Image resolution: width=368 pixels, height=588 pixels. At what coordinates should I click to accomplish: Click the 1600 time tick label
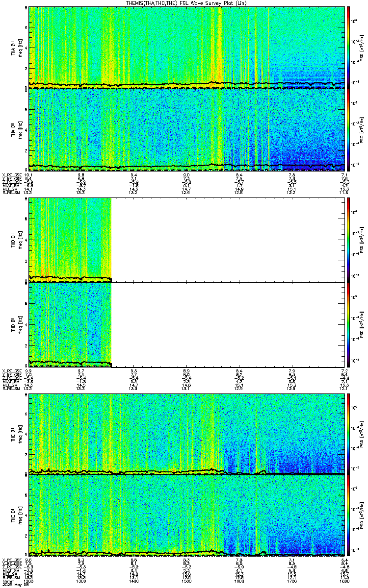238,580
